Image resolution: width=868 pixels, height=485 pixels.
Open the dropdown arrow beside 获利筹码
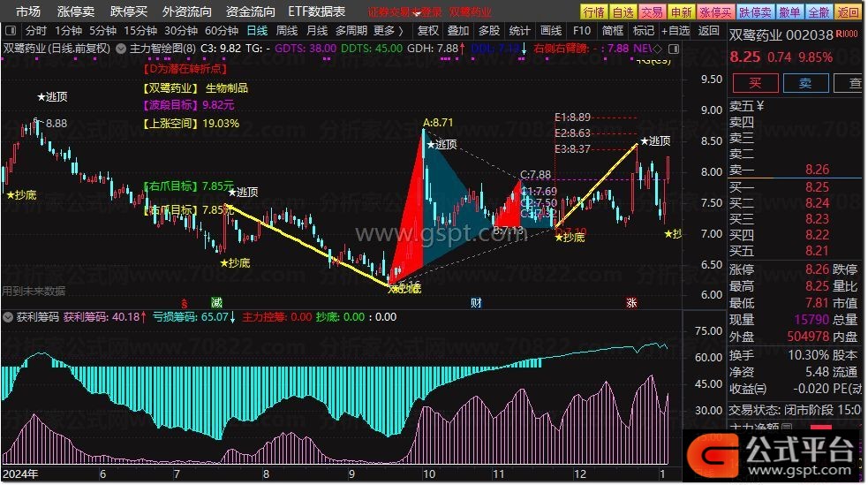point(8,317)
